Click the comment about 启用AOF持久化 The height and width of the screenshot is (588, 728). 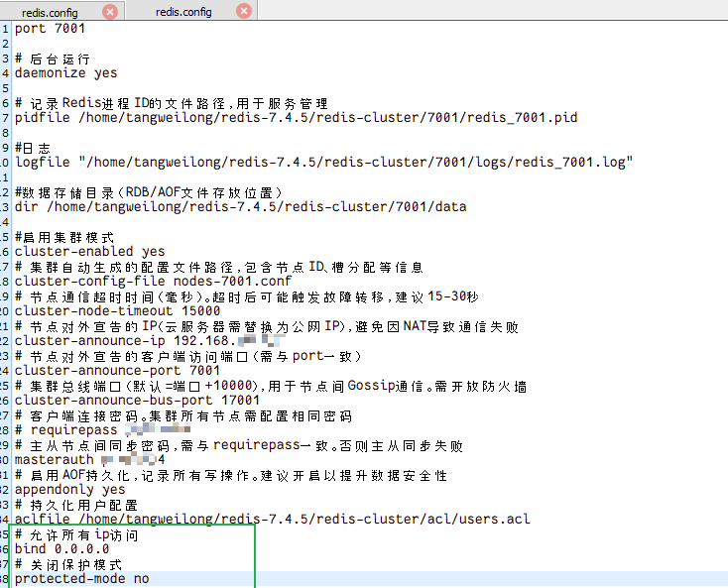231,475
